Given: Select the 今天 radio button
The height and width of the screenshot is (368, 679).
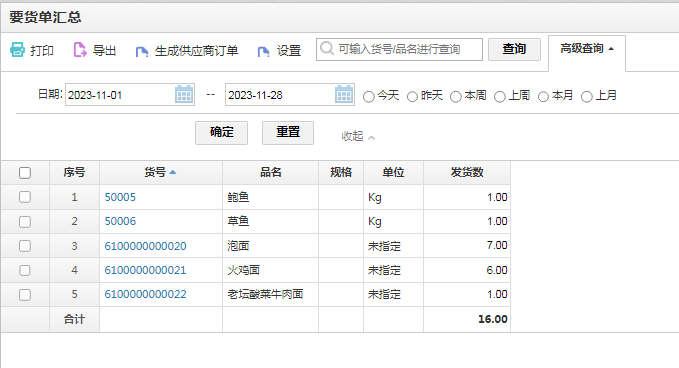Looking at the screenshot, I should click(369, 97).
